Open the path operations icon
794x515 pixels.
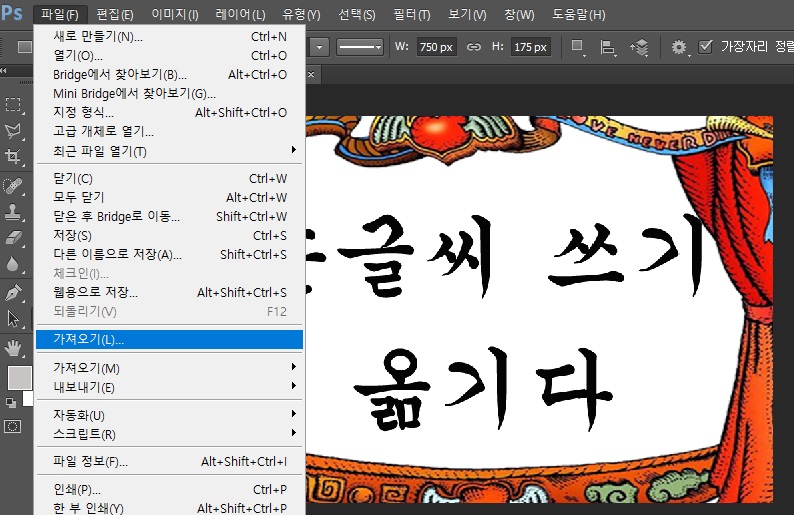click(x=578, y=47)
